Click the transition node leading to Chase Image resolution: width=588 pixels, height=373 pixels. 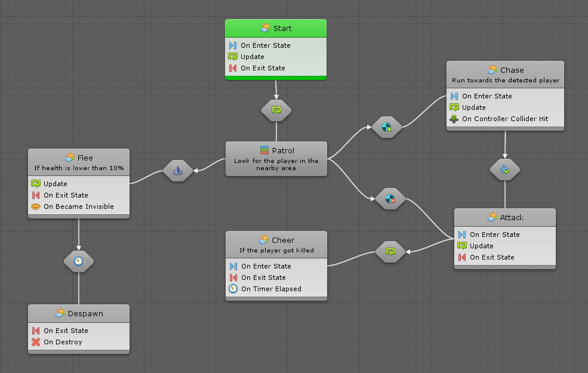pos(386,127)
